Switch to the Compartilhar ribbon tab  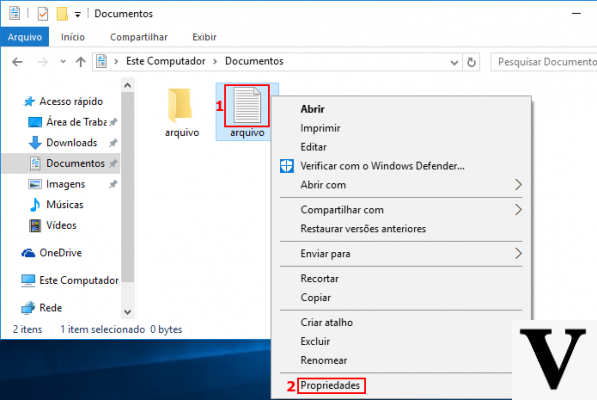pyautogui.click(x=139, y=37)
